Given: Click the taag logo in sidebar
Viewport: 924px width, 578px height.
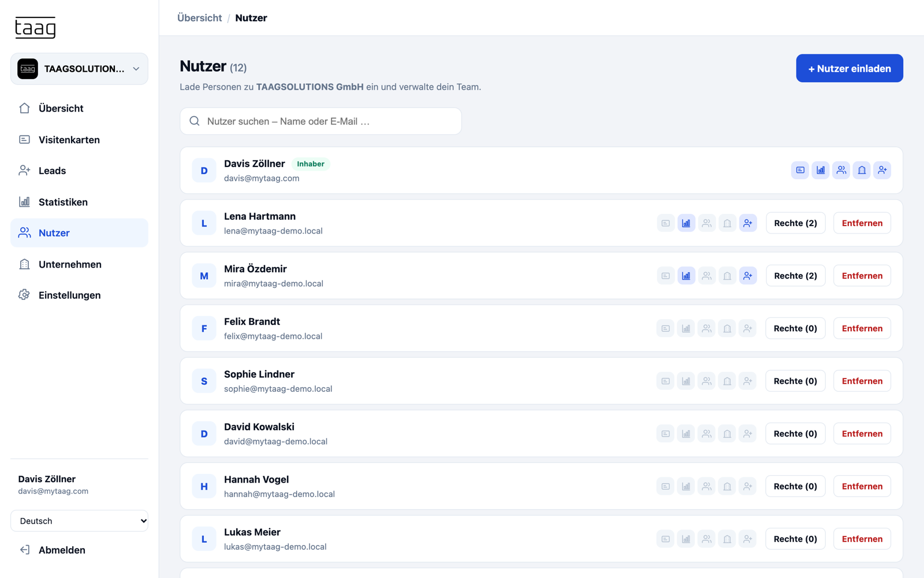Looking at the screenshot, I should tap(35, 27).
